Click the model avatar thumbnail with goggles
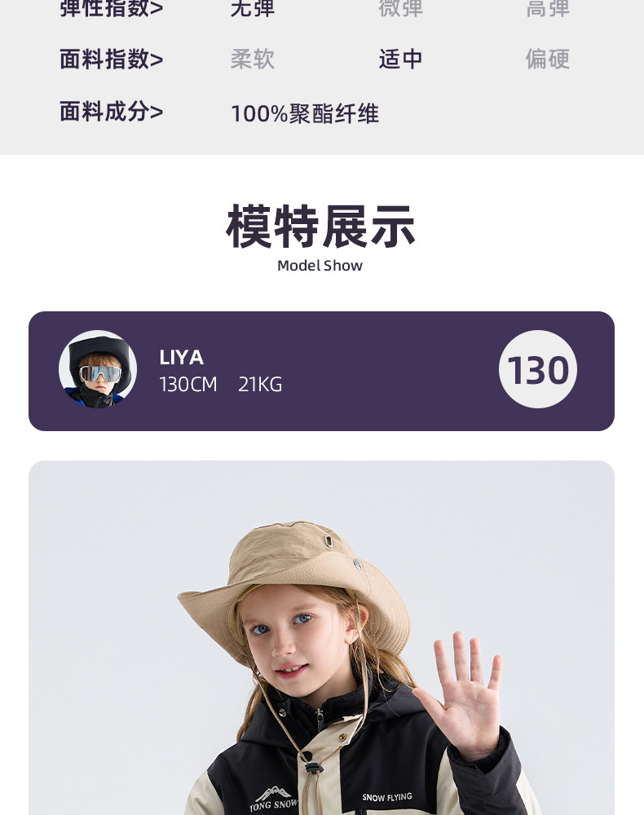This screenshot has height=815, width=644. pyautogui.click(x=98, y=370)
